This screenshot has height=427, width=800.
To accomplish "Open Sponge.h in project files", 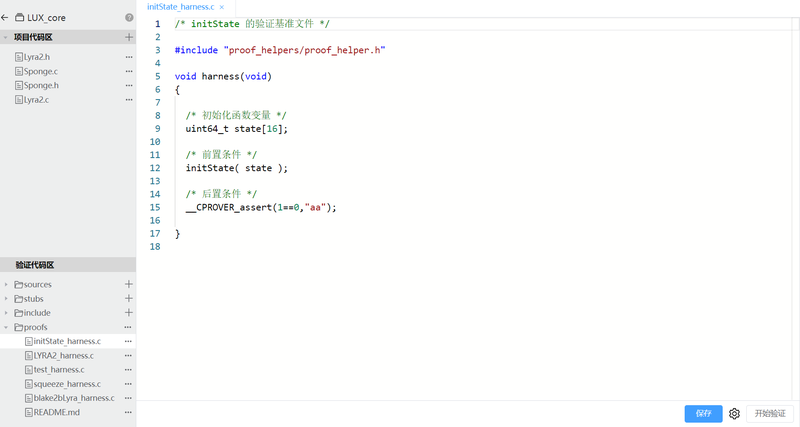I will click(x=37, y=85).
